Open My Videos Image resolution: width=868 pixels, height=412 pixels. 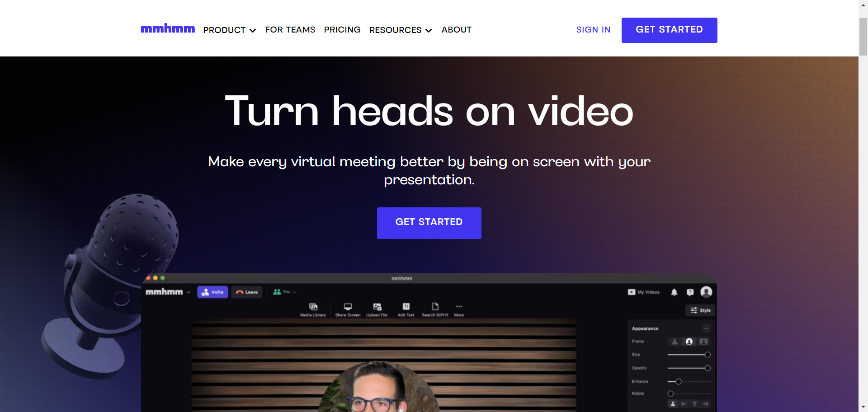pos(644,292)
